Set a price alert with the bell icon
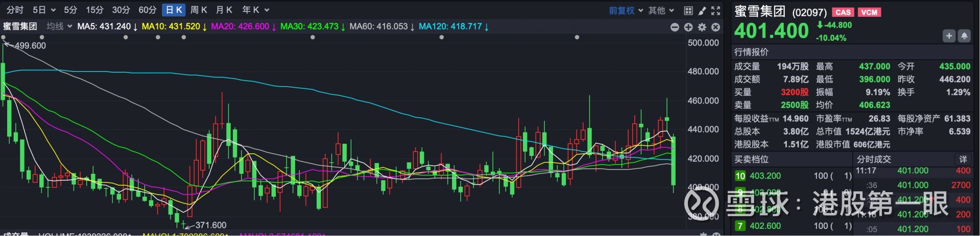 coord(964,36)
